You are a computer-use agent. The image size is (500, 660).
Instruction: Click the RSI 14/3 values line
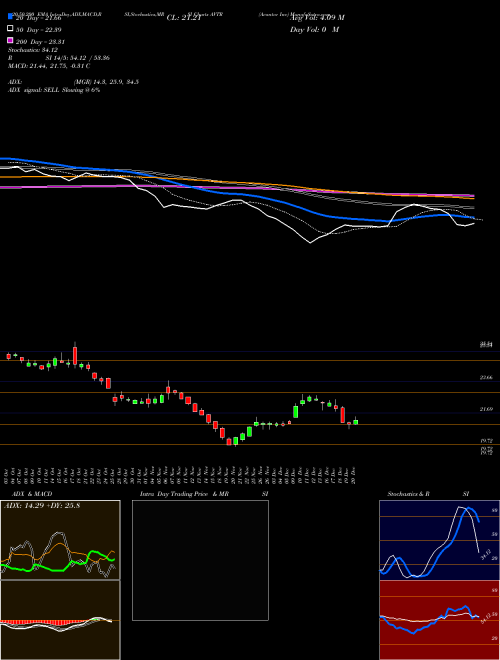tap(59, 58)
